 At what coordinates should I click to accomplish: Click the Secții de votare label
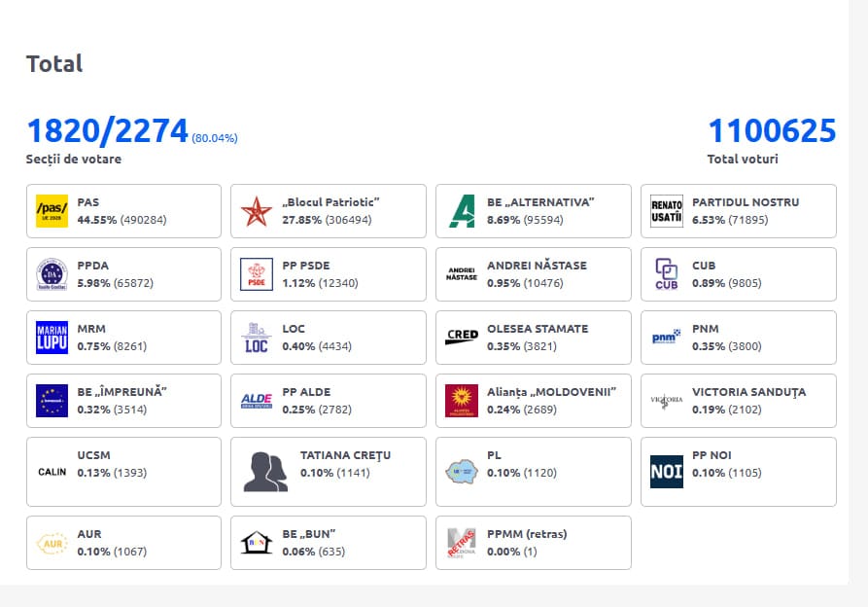coord(74,159)
